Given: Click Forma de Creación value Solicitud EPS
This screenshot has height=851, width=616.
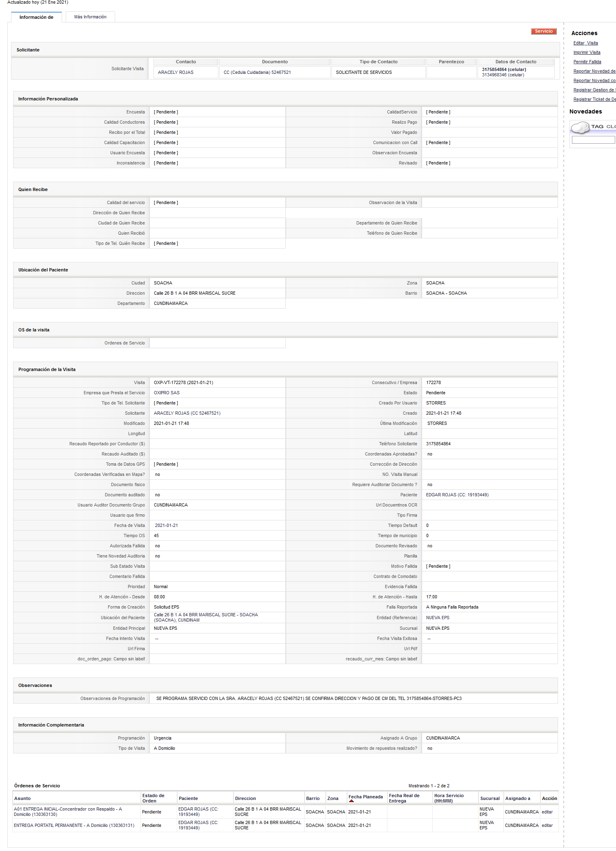Looking at the screenshot, I should 166,607.
